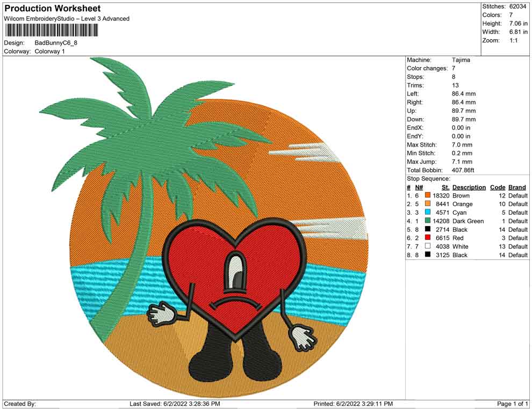The height and width of the screenshot is (409, 532).
Task: Click the design name 'BadBunnyC6_8'
Action: point(56,43)
